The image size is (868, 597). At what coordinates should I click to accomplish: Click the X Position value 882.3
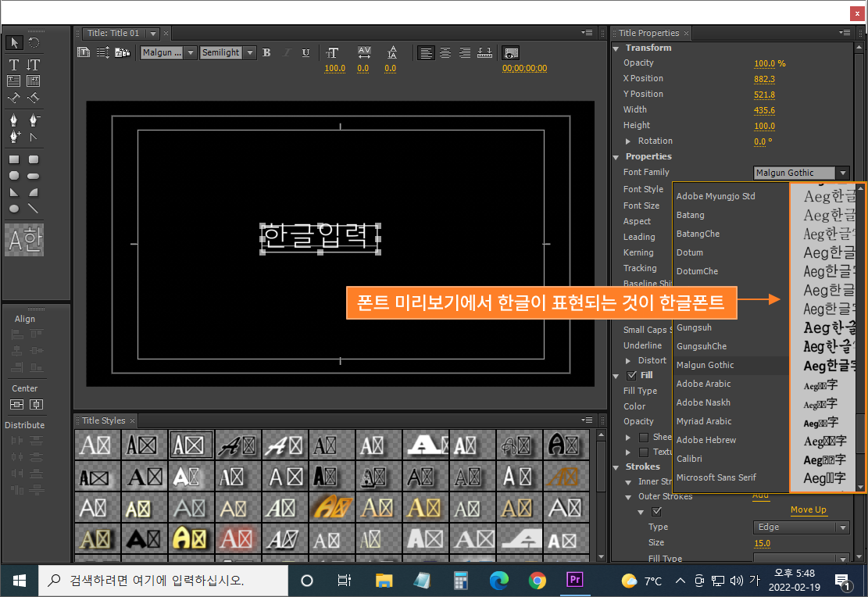pos(764,79)
